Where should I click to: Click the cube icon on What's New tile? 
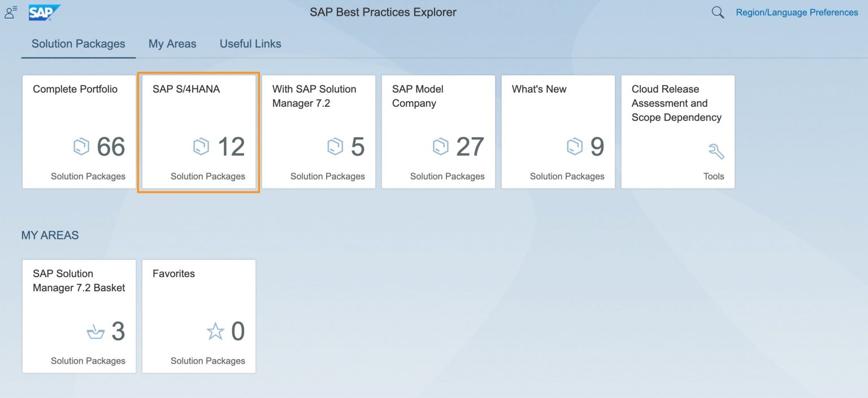click(575, 146)
